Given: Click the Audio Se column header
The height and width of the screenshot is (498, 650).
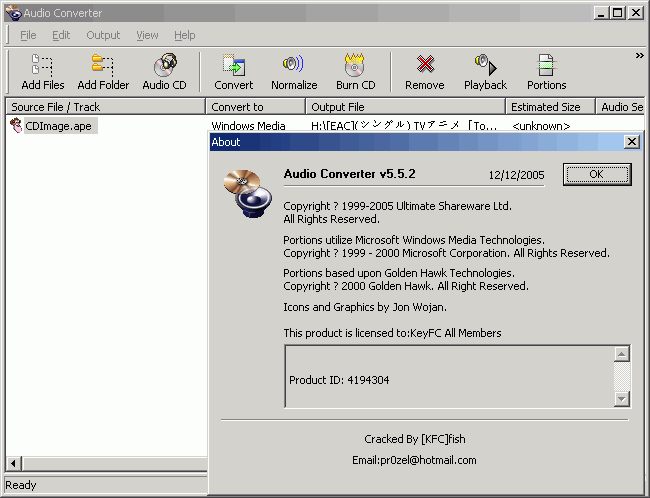Looking at the screenshot, I should [x=620, y=107].
